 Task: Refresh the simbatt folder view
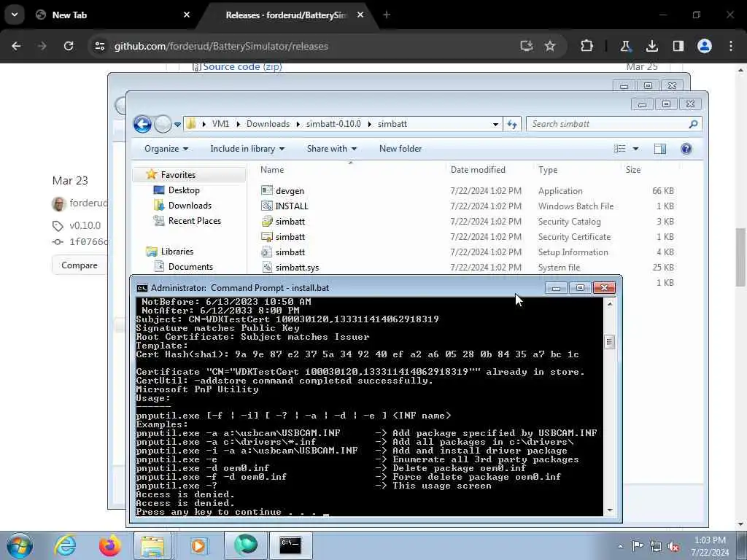click(512, 124)
